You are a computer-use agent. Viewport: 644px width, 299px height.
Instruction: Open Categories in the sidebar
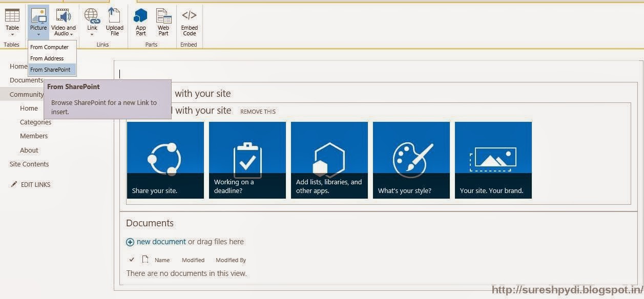coord(35,122)
